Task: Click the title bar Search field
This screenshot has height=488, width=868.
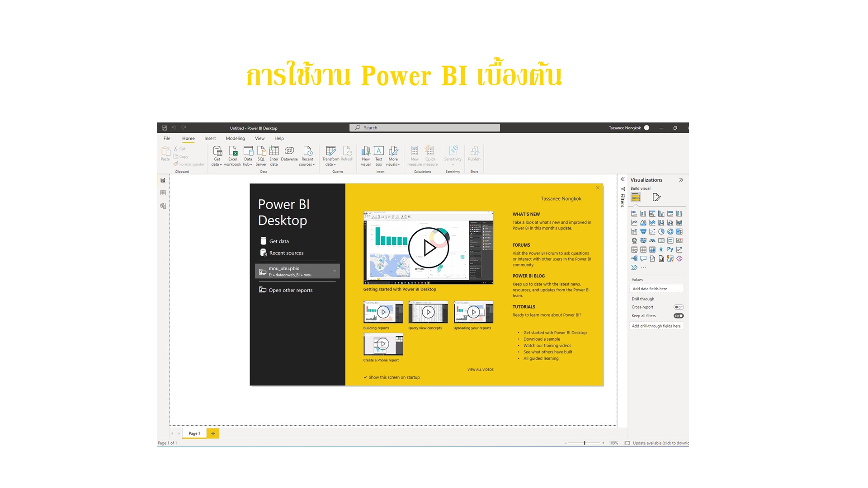Action: click(425, 128)
